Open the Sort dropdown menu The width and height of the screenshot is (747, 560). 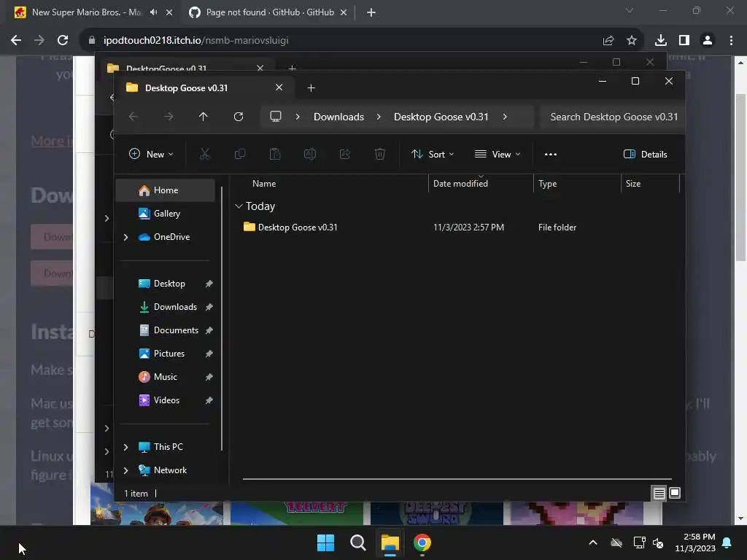pos(433,155)
